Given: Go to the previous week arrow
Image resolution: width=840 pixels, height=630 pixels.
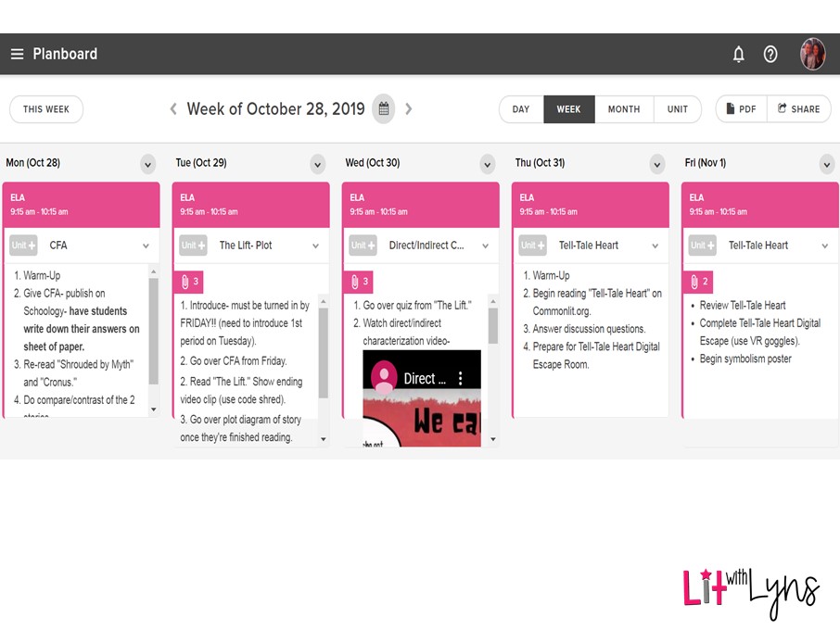Looking at the screenshot, I should 173,109.
